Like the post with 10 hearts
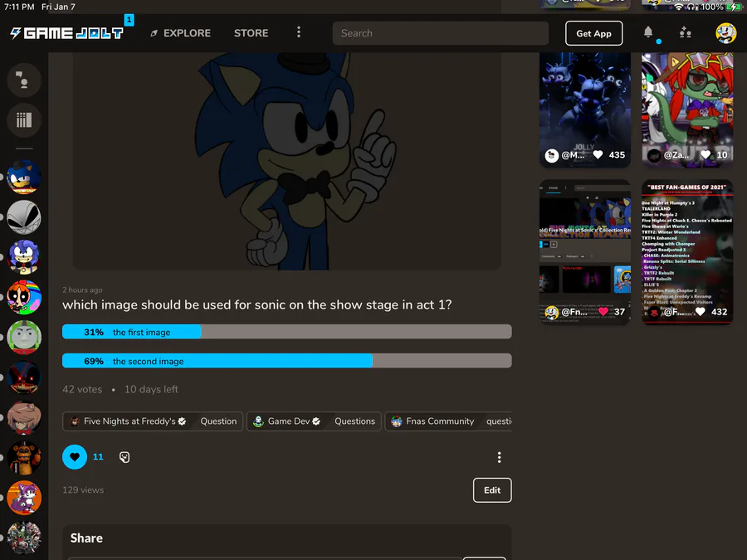Image resolution: width=747 pixels, height=560 pixels. 705,155
